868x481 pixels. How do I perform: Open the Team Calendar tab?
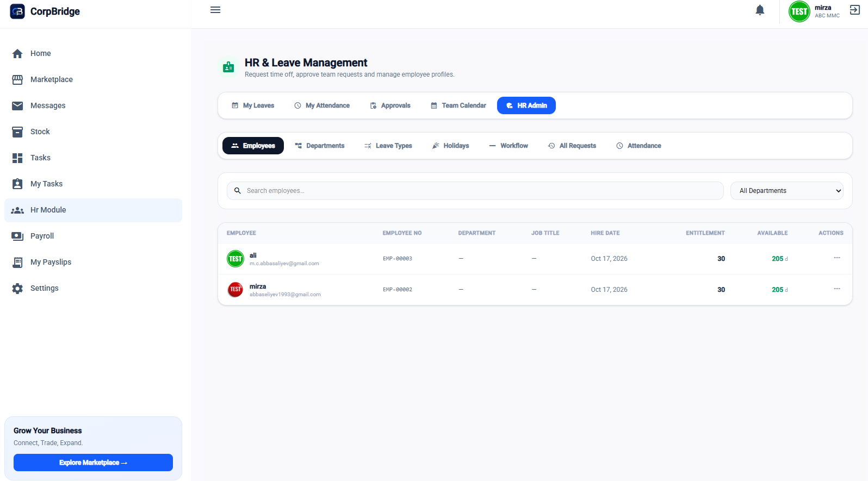click(x=458, y=105)
